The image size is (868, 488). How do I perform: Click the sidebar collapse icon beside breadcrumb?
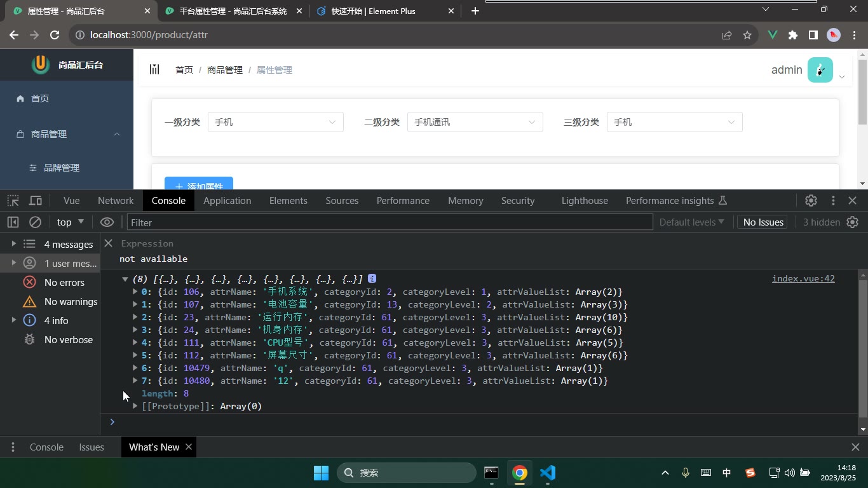tap(154, 69)
